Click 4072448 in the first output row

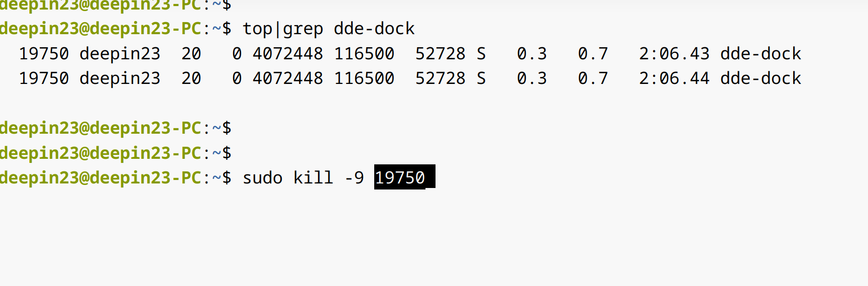288,53
